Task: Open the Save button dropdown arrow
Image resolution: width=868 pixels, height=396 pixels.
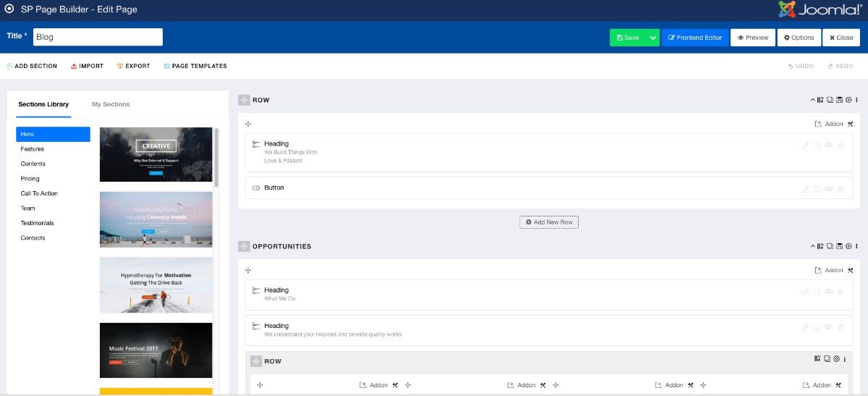Action: coord(653,38)
